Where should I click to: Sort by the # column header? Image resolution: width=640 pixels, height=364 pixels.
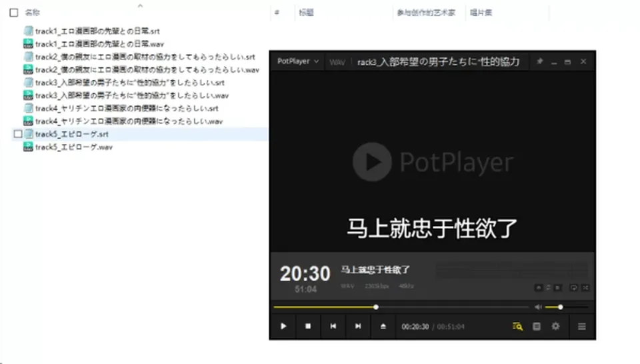[x=277, y=13]
